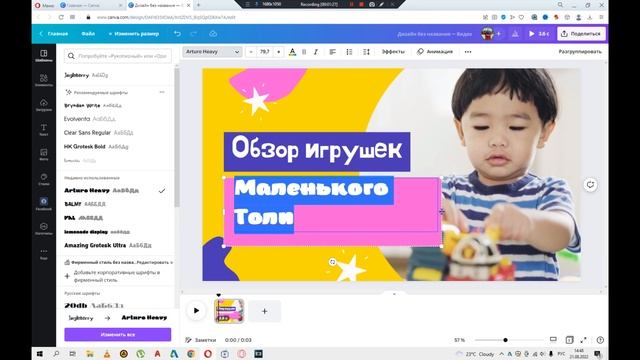The image size is (640, 360).
Task: Click the font search field
Action: pos(118,56)
